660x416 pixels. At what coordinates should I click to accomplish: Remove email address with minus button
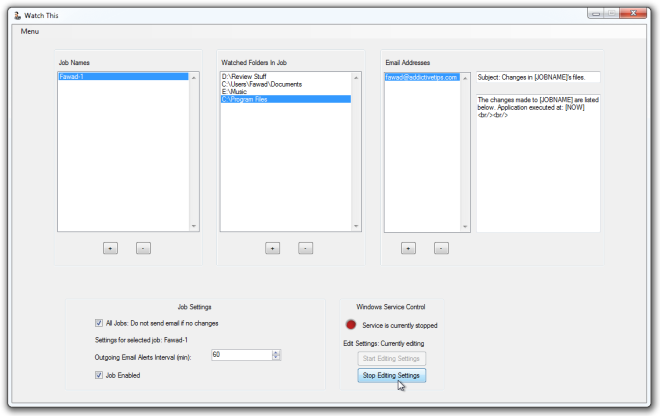point(441,248)
